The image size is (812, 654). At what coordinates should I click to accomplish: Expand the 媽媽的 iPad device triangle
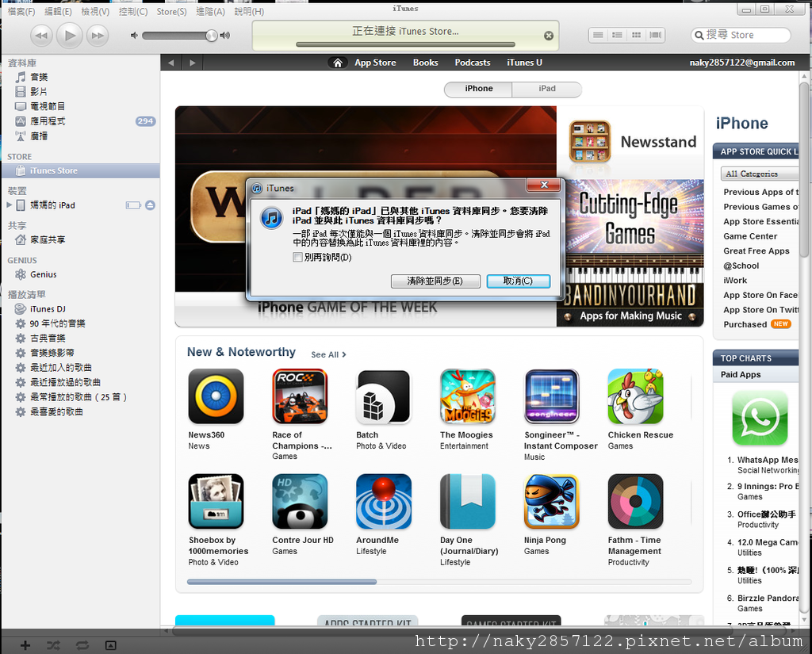10,205
